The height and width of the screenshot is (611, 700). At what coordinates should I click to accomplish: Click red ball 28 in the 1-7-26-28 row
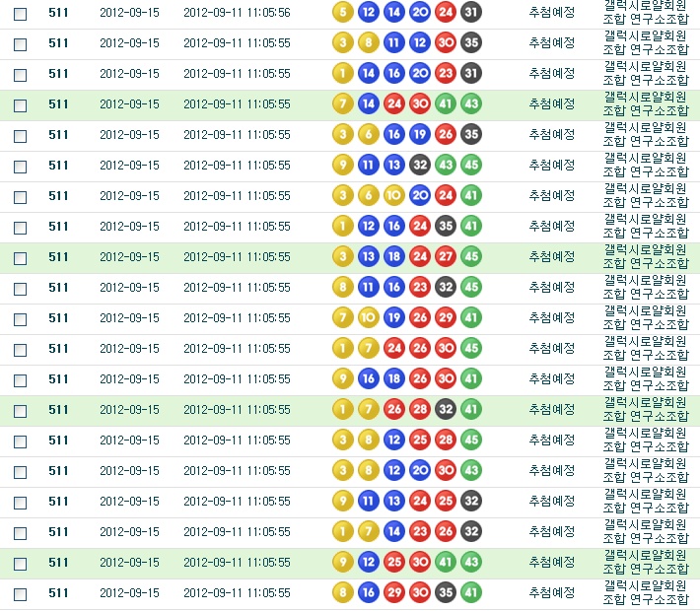pos(420,410)
